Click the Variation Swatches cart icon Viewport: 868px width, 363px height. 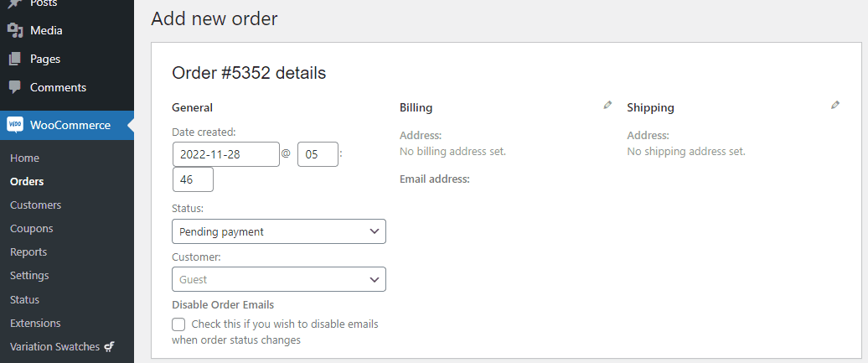(x=109, y=347)
